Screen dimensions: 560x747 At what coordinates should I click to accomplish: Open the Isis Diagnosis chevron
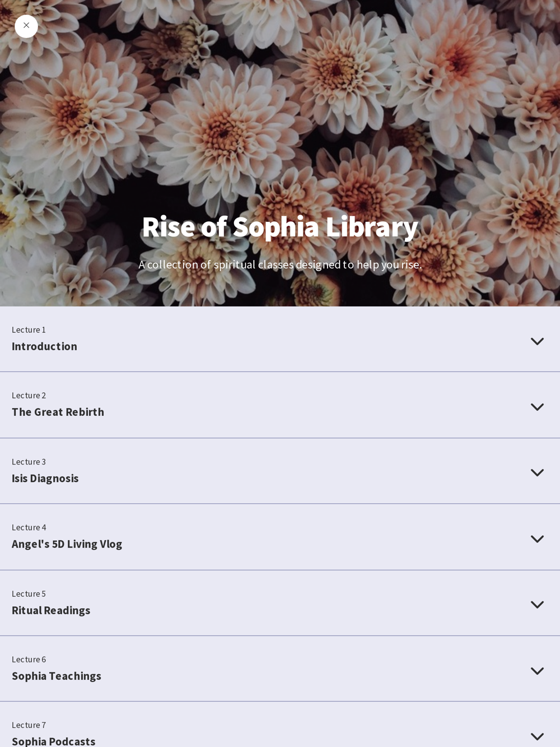click(x=537, y=473)
